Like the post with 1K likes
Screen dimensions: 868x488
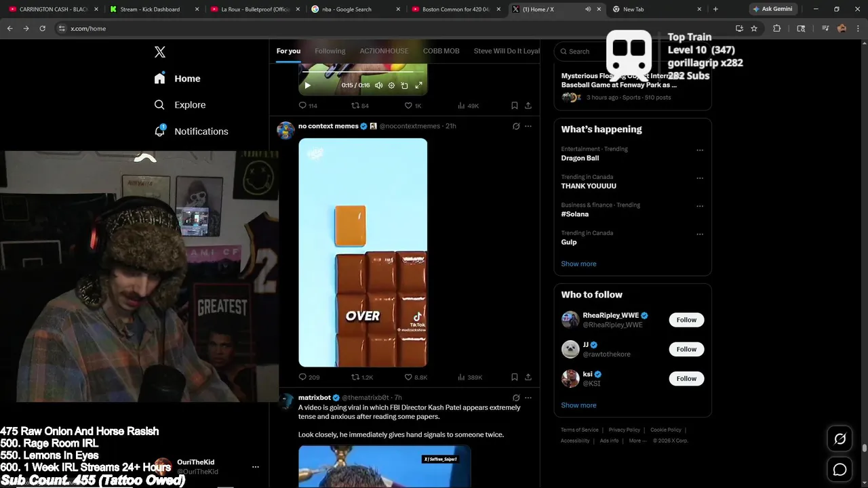(413, 106)
